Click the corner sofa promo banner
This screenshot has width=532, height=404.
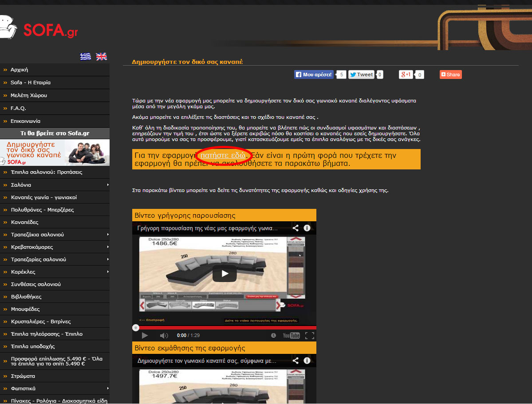coord(55,153)
